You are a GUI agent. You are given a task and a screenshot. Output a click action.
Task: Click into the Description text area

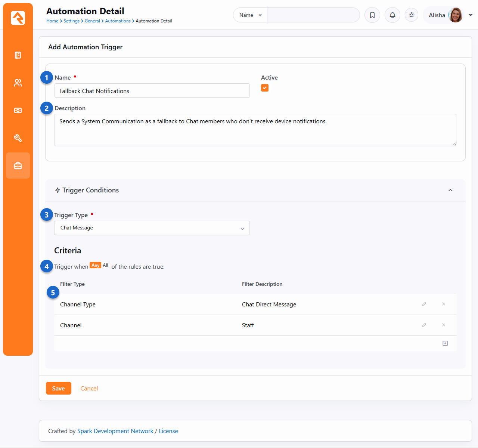tap(255, 130)
